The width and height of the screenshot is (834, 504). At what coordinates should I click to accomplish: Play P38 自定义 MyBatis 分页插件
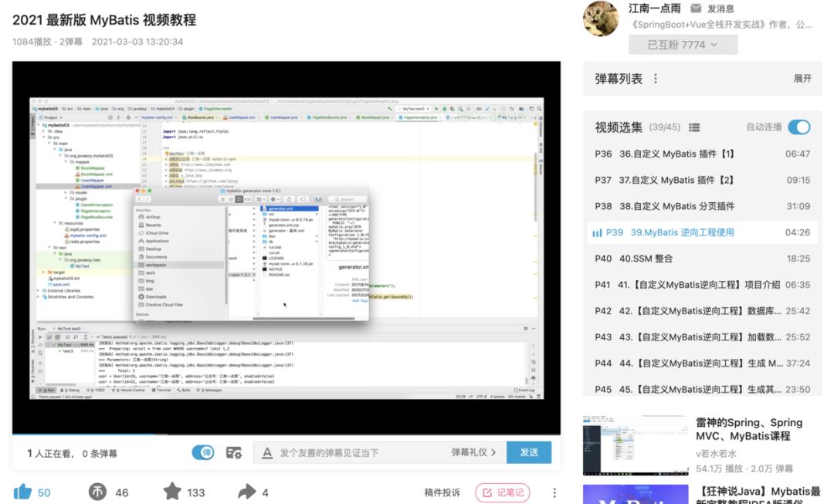[x=702, y=206]
